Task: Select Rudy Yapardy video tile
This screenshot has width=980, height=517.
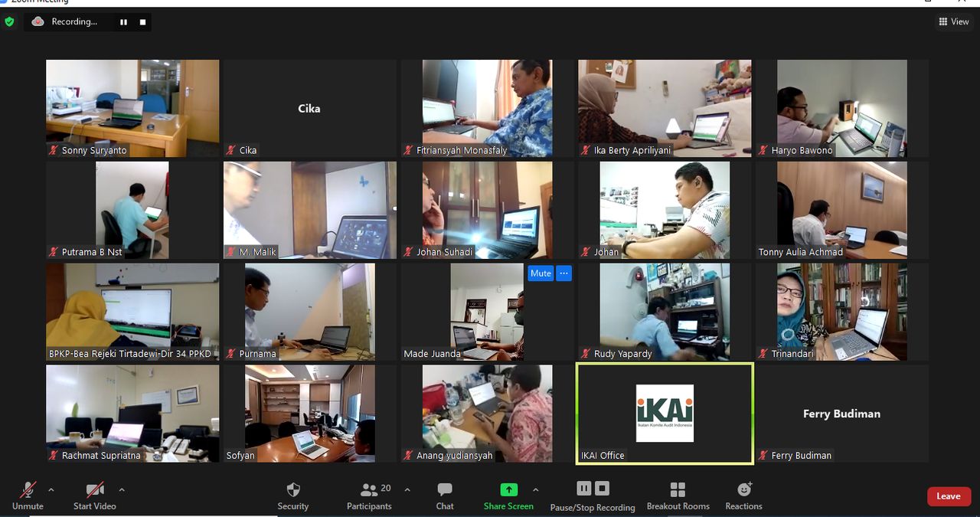Action: [x=665, y=312]
